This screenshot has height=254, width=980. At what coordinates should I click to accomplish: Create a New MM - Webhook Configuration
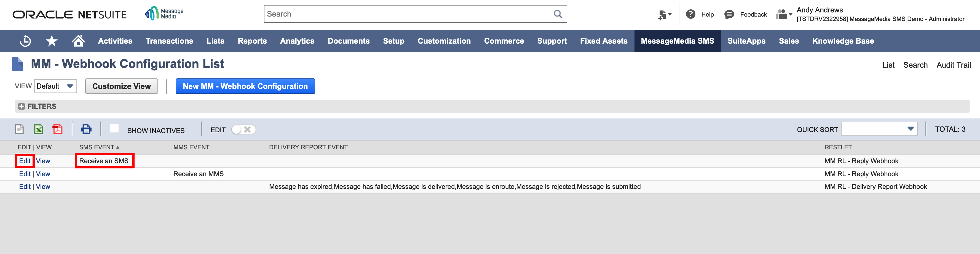pyautogui.click(x=245, y=86)
